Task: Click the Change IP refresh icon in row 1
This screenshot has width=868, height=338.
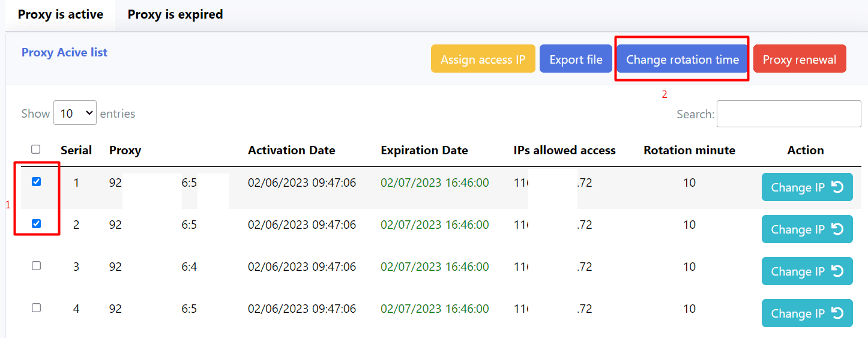Action: click(838, 187)
